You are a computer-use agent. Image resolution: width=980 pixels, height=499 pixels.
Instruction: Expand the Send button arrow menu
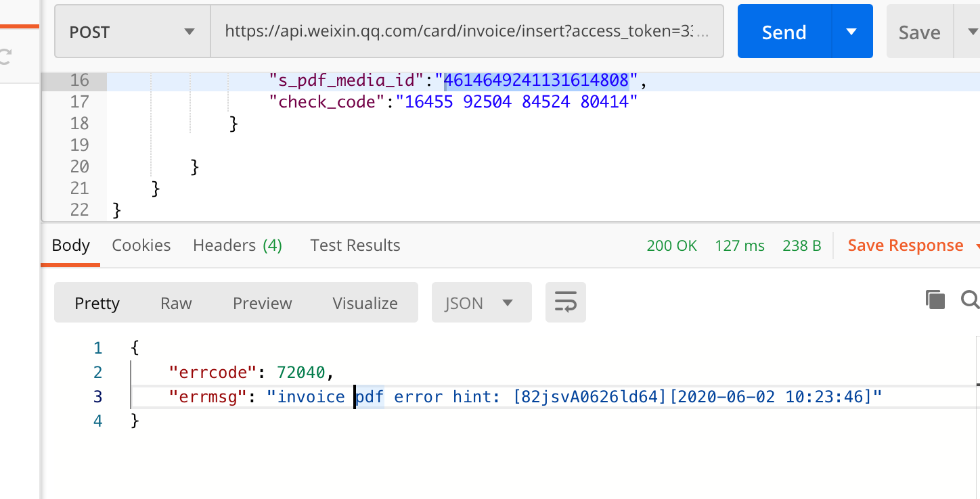852,32
